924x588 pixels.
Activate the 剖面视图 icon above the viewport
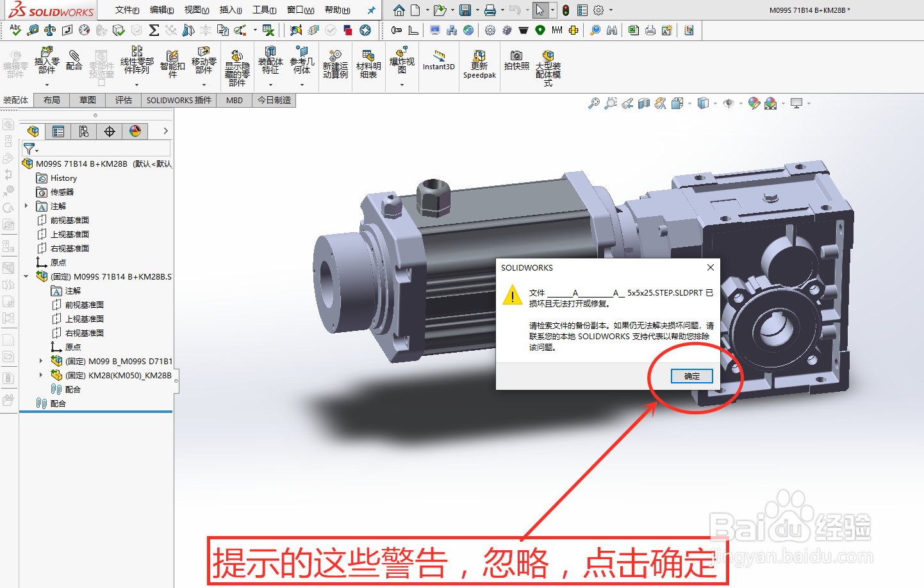coord(643,103)
